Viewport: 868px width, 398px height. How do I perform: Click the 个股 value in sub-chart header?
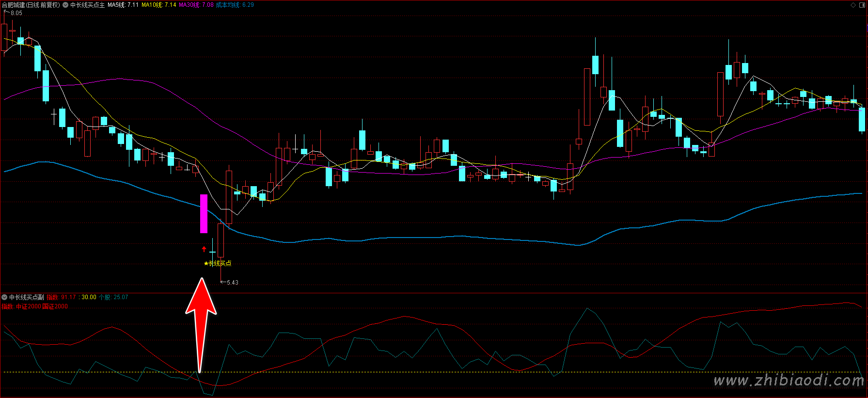(x=113, y=297)
